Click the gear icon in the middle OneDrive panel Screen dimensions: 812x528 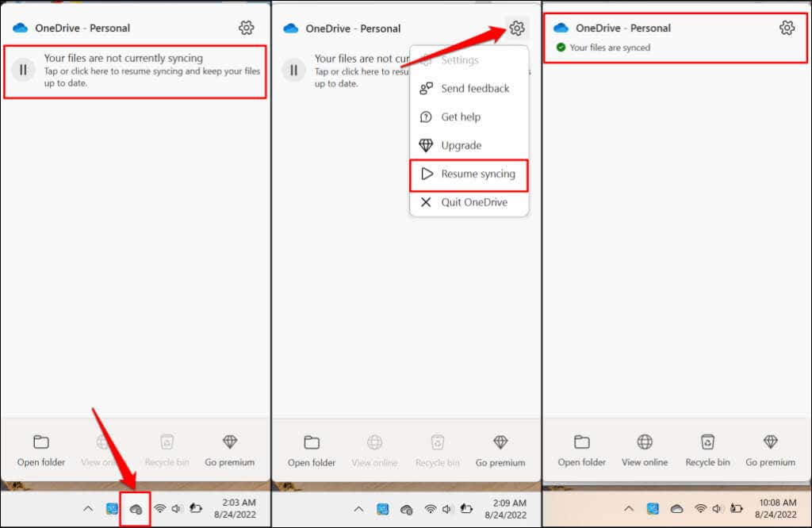pyautogui.click(x=517, y=28)
